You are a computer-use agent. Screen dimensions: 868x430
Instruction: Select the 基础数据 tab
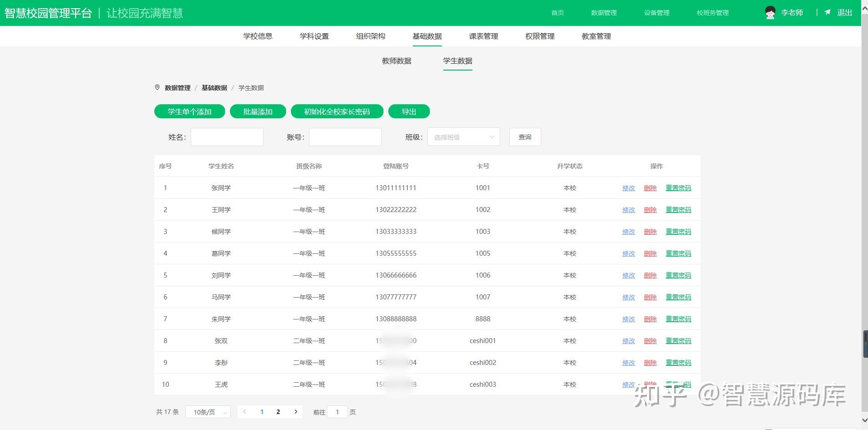click(427, 36)
